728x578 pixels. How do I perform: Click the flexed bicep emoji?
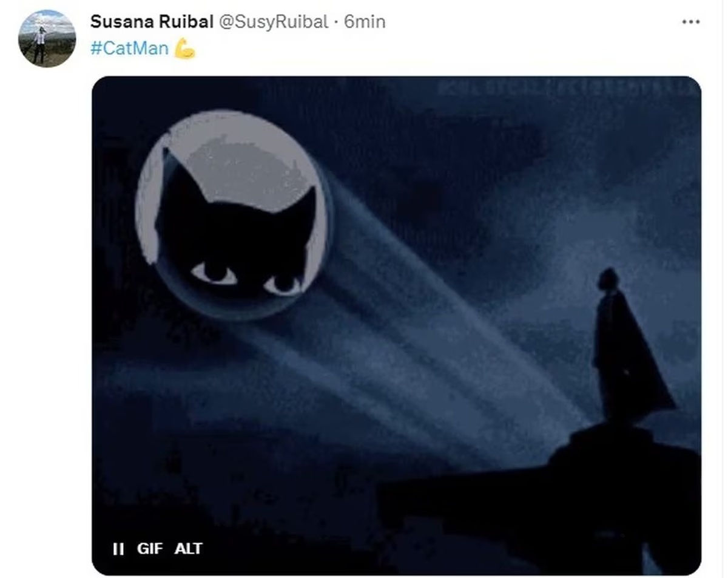[184, 48]
